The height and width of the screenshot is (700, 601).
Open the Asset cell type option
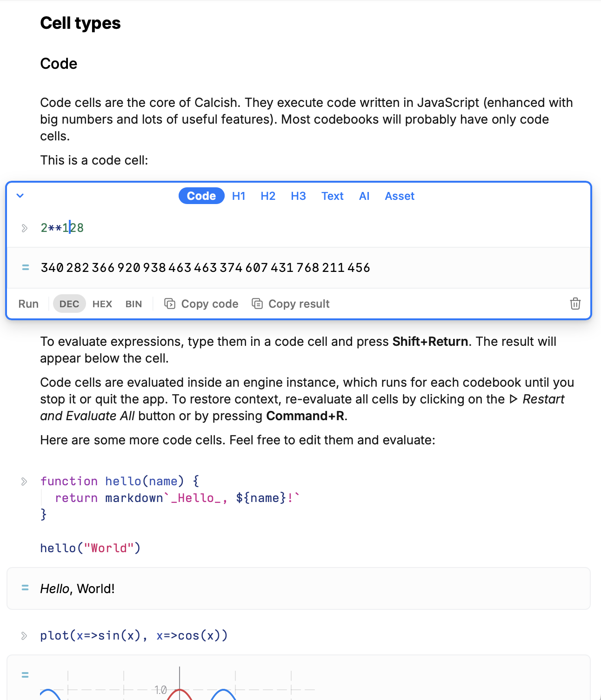pyautogui.click(x=399, y=196)
